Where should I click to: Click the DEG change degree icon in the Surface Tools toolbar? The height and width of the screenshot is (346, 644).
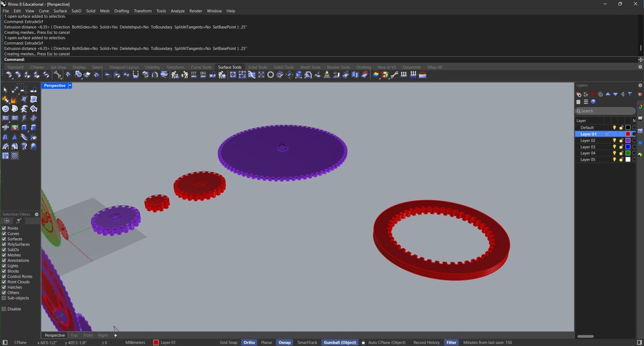tap(203, 75)
